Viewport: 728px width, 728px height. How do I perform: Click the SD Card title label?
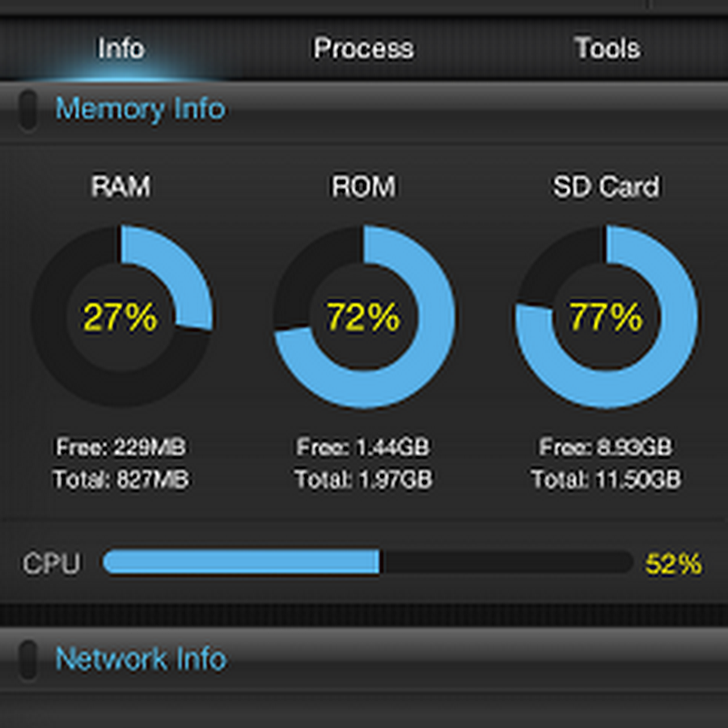(x=606, y=187)
